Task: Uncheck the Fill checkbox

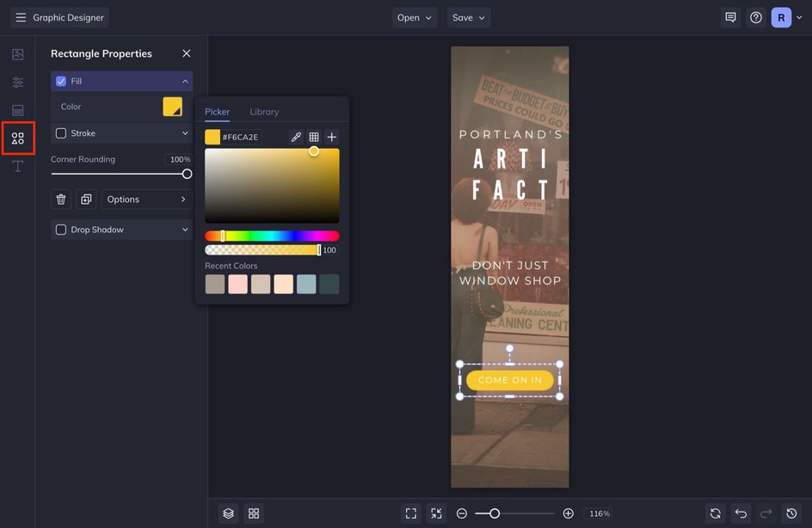Action: 61,82
